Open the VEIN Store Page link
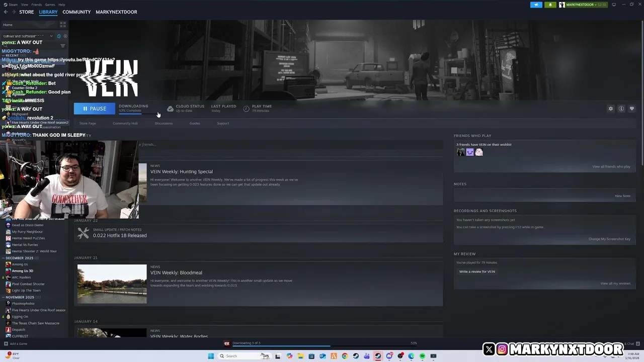Image resolution: width=644 pixels, height=362 pixels. click(88, 123)
